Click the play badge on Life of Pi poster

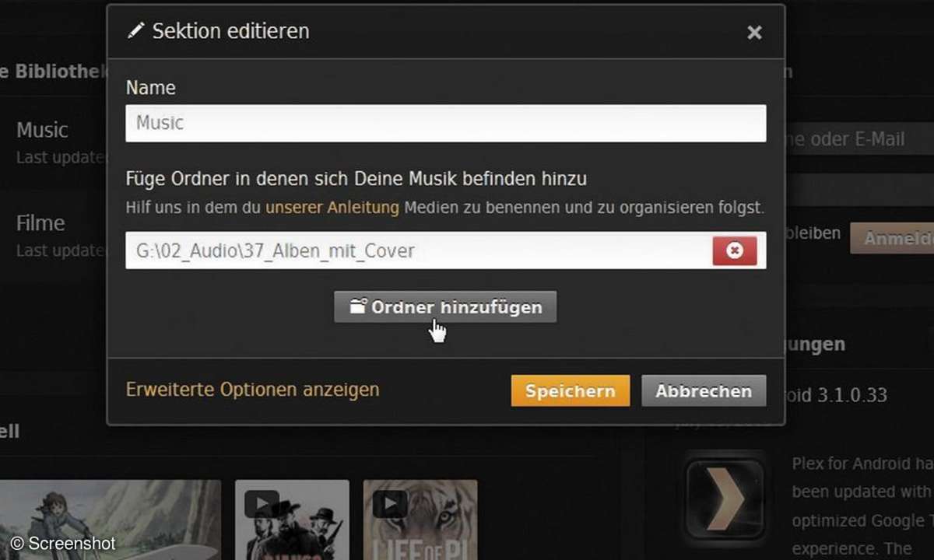pos(390,503)
